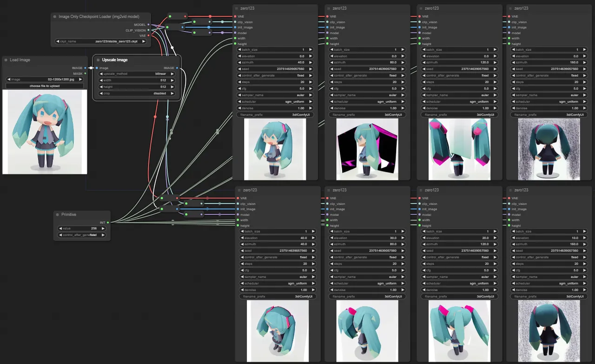Image resolution: width=595 pixels, height=364 pixels.
Task: Click the image input socket on Upscale Image
Action: [x=96, y=68]
